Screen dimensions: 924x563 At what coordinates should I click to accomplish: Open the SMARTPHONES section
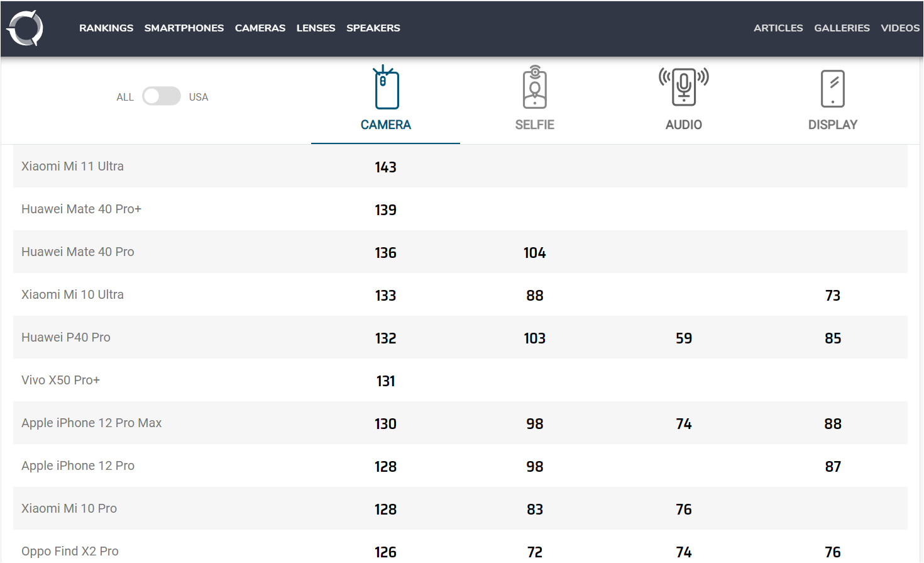click(x=184, y=28)
